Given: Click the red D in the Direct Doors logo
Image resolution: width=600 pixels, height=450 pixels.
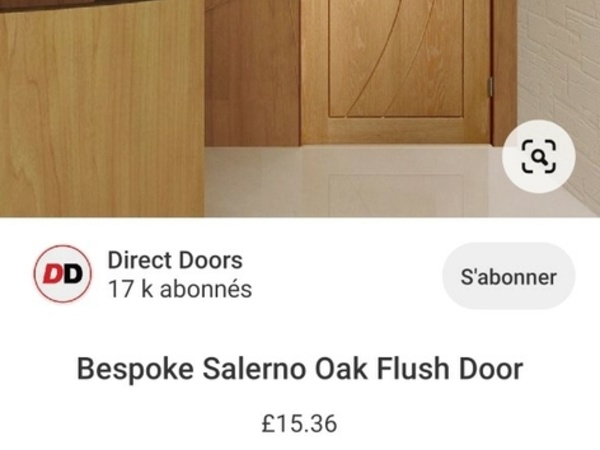Looking at the screenshot, I should (51, 274).
